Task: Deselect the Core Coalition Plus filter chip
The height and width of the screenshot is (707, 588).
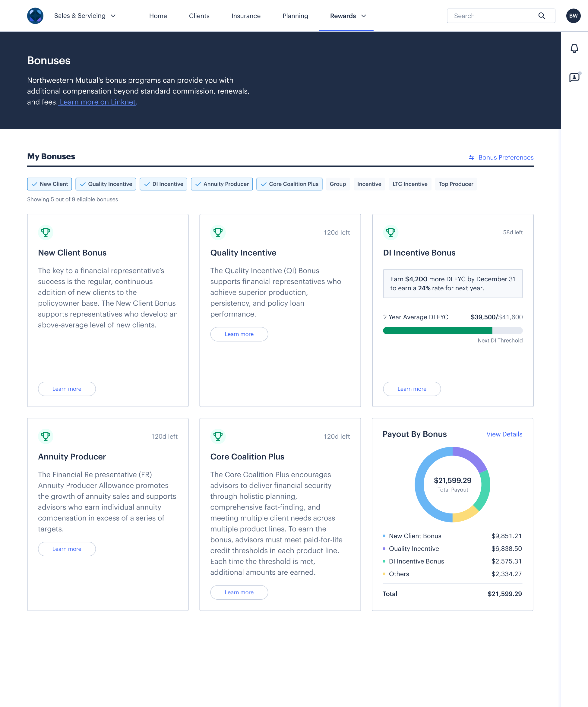Action: click(289, 184)
